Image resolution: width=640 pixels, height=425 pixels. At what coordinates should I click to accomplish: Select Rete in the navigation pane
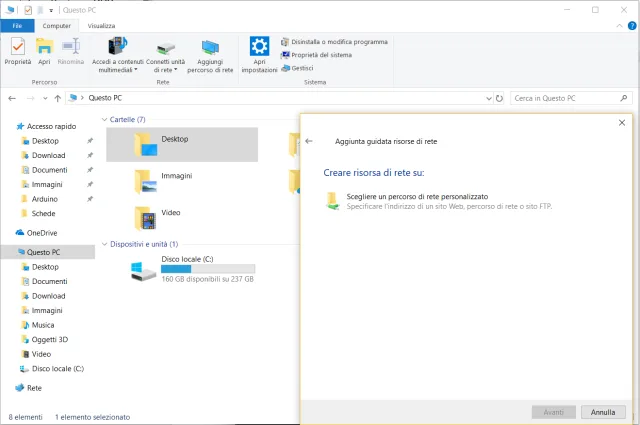pyautogui.click(x=29, y=388)
